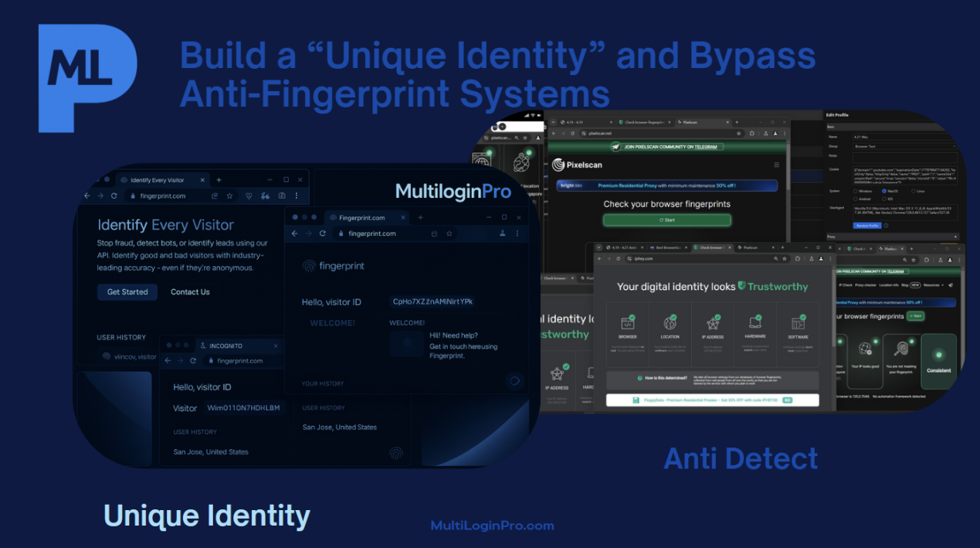Click the IP ADDRESS icon in front iphey window

(x=713, y=323)
